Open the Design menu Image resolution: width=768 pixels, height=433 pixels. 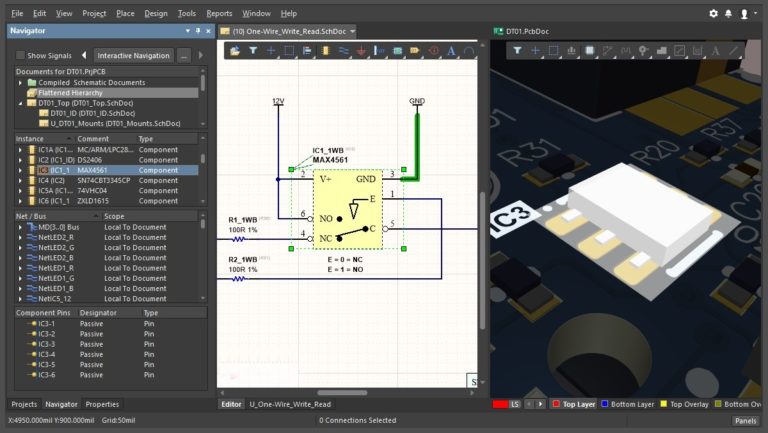point(156,13)
